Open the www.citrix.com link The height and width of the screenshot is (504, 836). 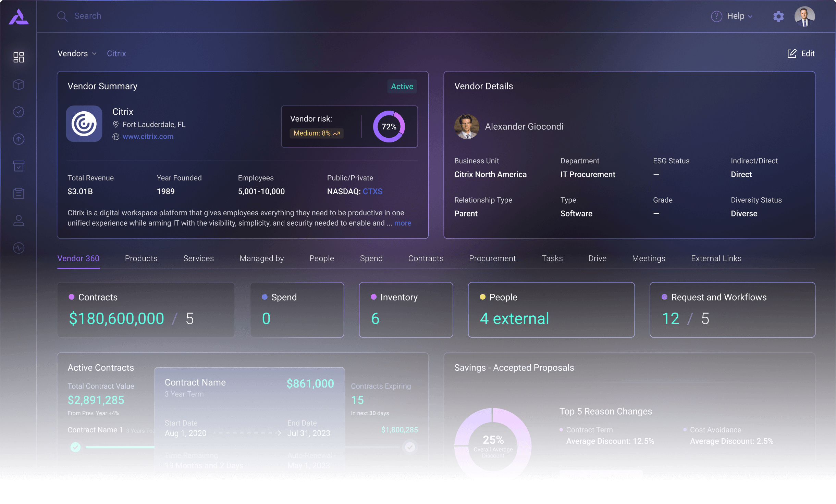pyautogui.click(x=148, y=136)
